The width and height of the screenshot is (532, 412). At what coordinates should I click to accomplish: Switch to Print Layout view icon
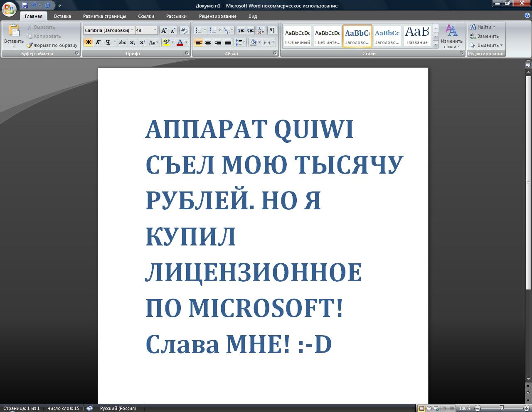[421, 408]
